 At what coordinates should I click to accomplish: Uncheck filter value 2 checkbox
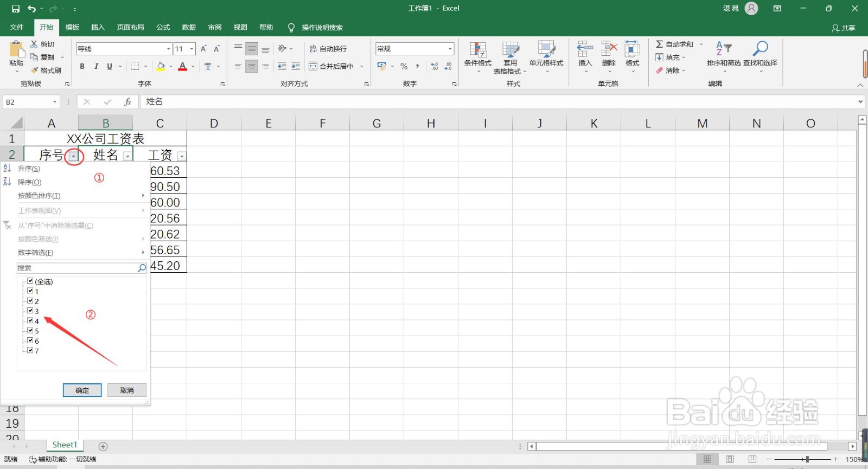(30, 300)
